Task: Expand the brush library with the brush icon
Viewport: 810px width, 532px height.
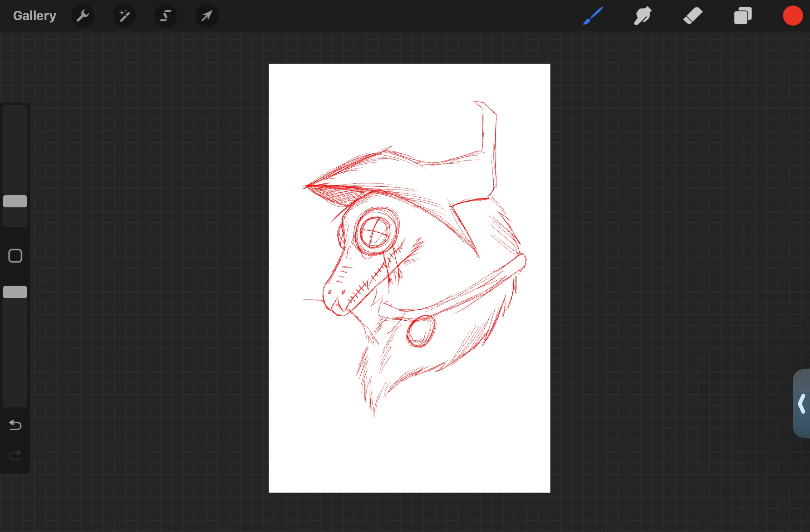Action: [592, 15]
